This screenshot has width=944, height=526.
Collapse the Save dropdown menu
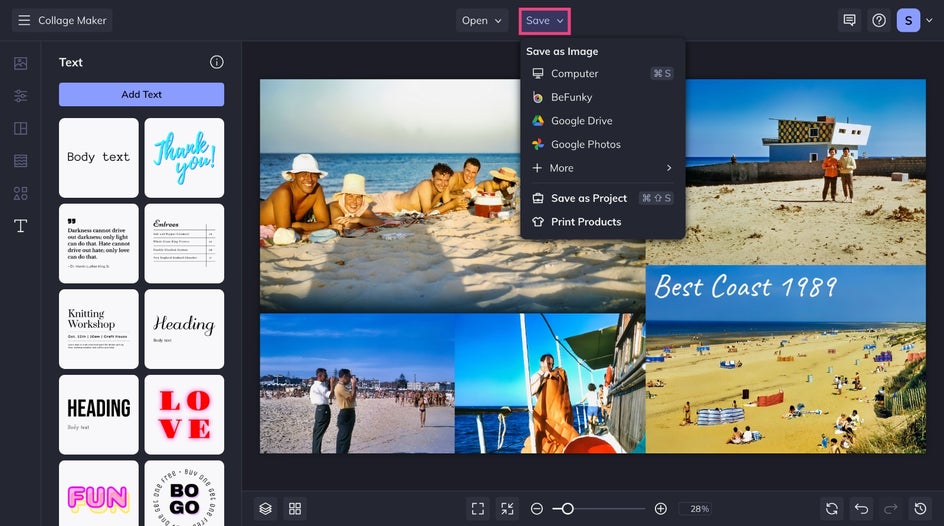pos(545,20)
